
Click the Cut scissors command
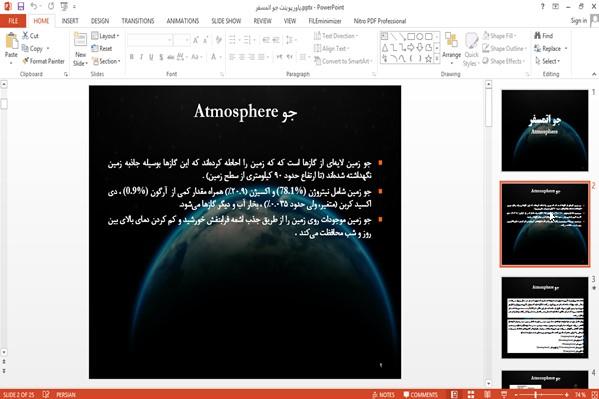[x=31, y=36]
